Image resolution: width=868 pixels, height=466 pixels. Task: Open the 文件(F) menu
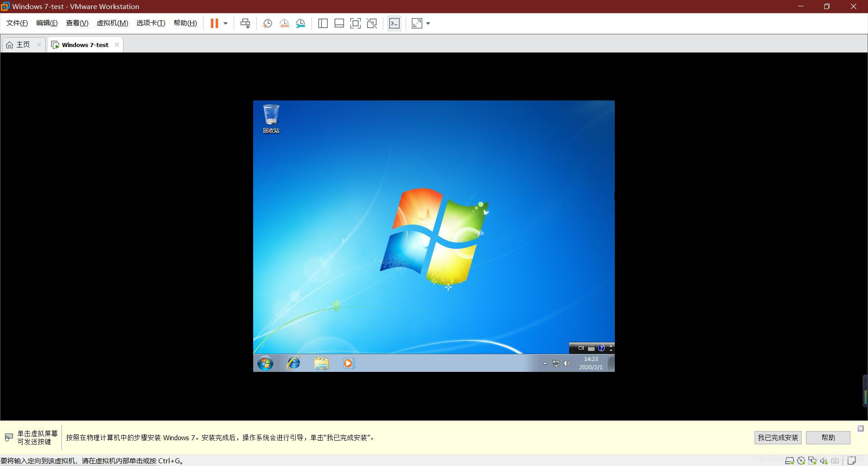17,23
